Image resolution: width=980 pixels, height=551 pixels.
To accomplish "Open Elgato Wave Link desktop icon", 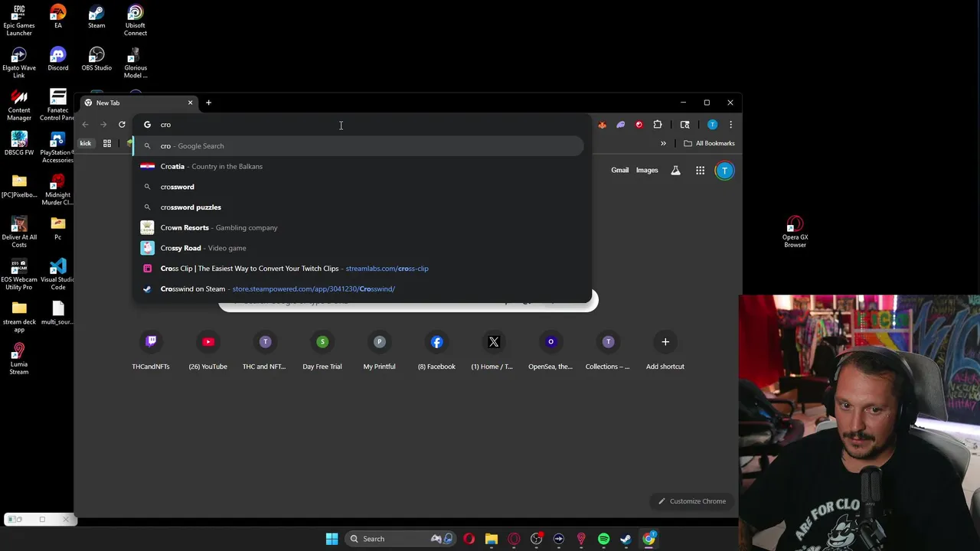I will [19, 63].
